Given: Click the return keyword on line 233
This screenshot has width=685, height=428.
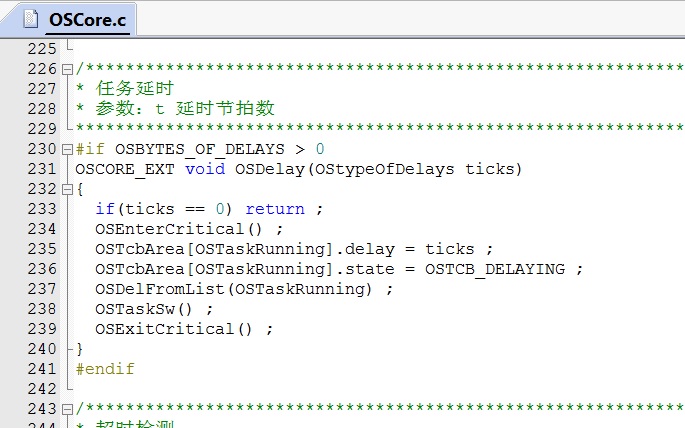Looking at the screenshot, I should 275,209.
